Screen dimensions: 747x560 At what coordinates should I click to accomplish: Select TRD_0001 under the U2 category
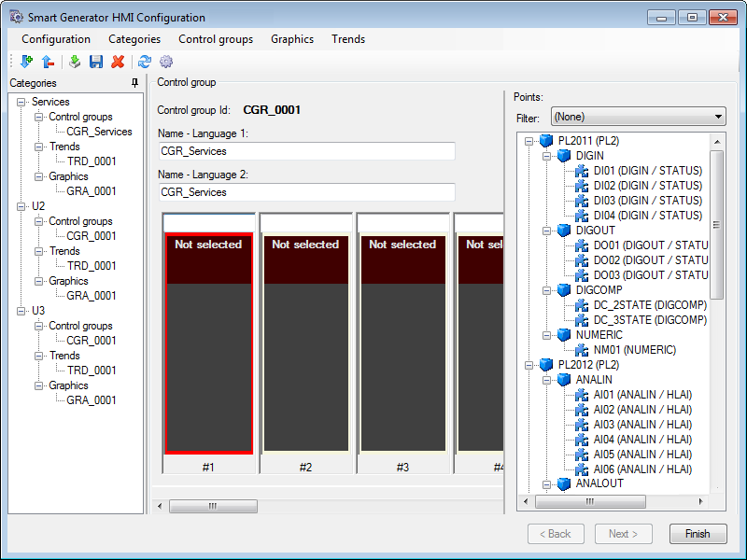[92, 266]
